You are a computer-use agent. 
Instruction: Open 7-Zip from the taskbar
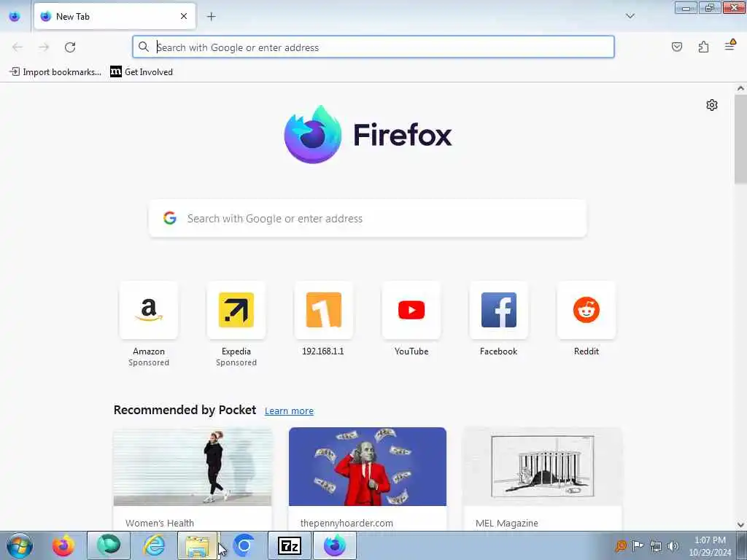click(x=290, y=545)
